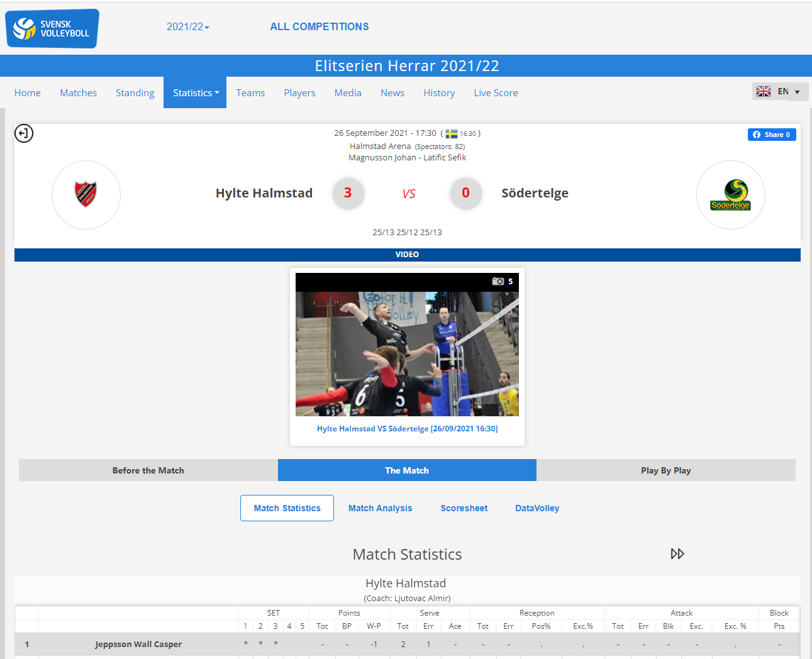This screenshot has width=812, height=659.
Task: Click Södertelge score 0
Action: pyautogui.click(x=465, y=193)
